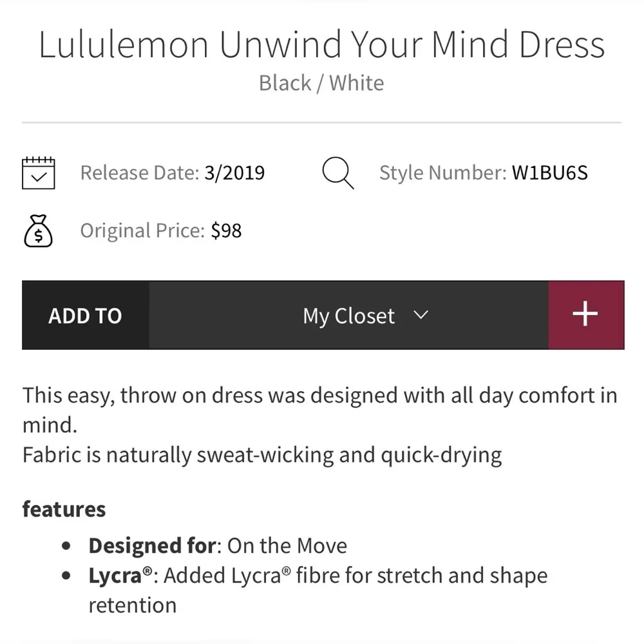The width and height of the screenshot is (644, 644).
Task: Click the ADD TO button
Action: [x=84, y=315]
